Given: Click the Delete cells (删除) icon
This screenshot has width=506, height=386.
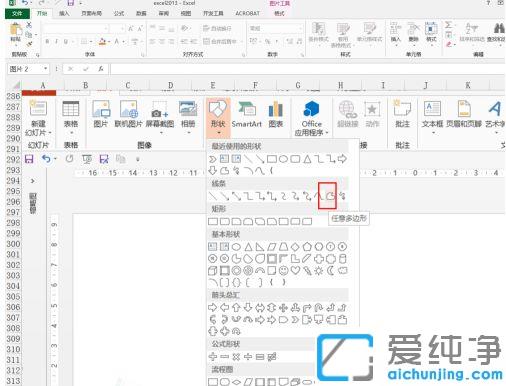Looking at the screenshot, I should [x=413, y=29].
